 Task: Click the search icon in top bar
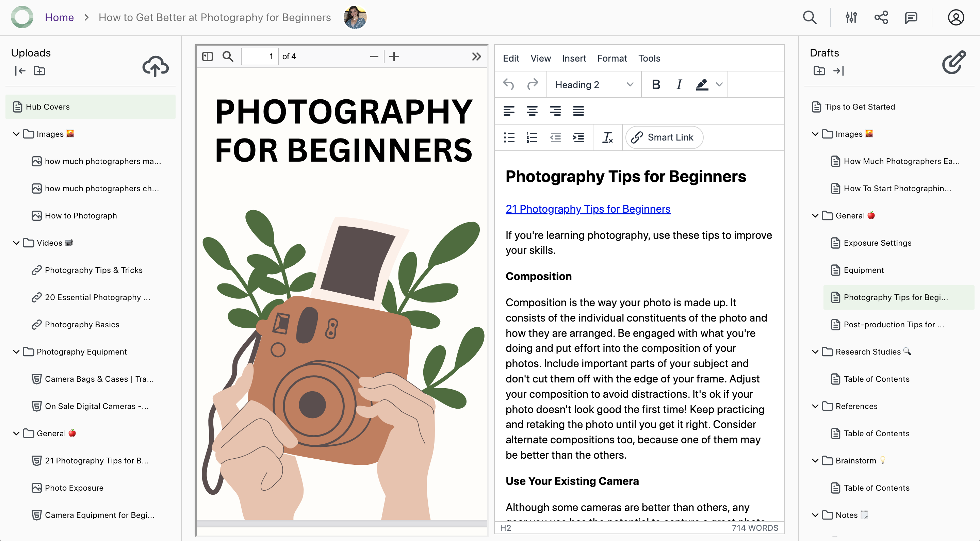coord(810,17)
